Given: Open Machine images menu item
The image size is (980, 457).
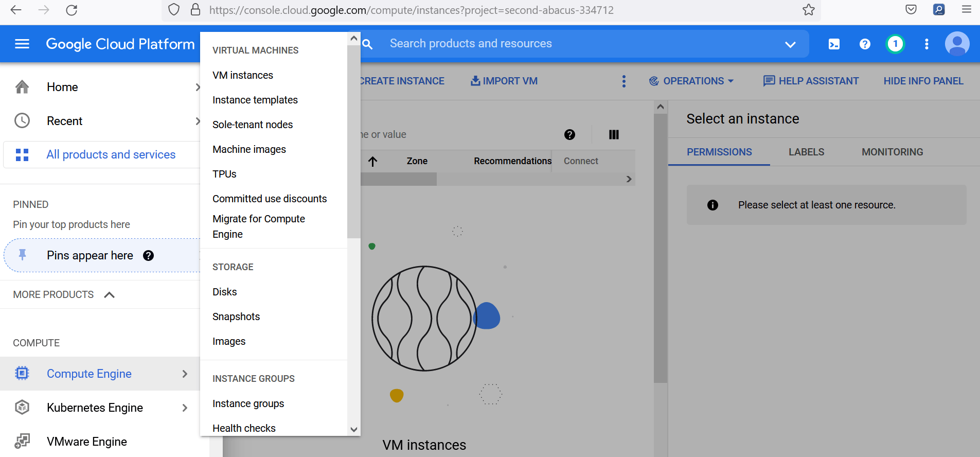Looking at the screenshot, I should 249,149.
